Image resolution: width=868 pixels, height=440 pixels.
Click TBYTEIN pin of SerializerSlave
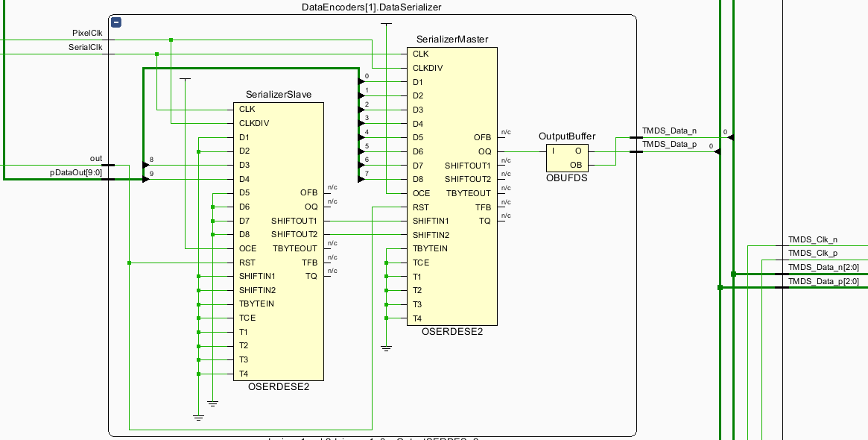tap(256, 304)
